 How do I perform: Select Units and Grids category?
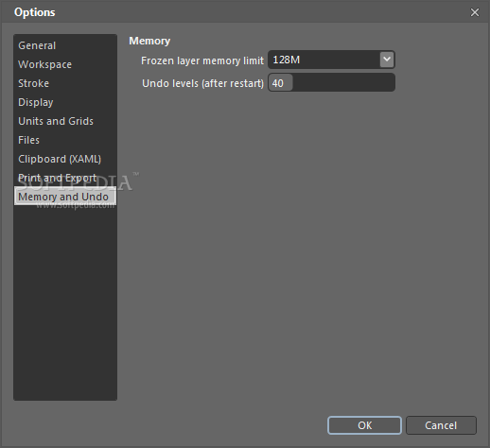tap(65, 121)
